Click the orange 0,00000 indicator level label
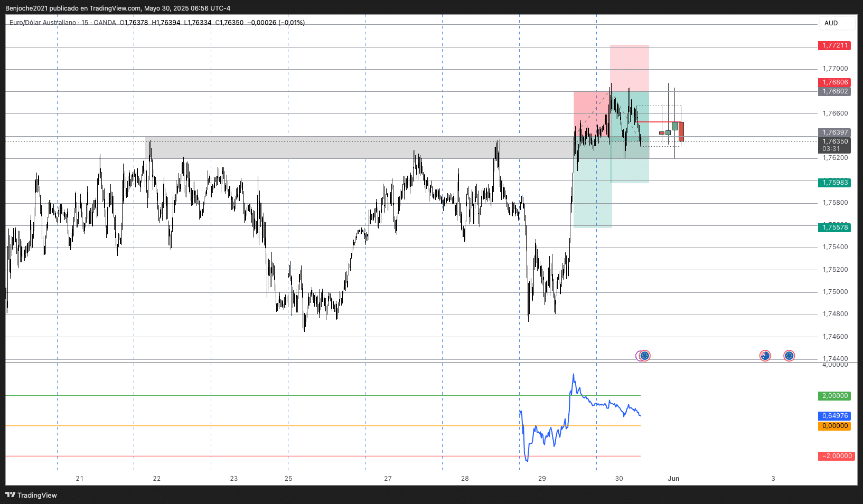 835,426
